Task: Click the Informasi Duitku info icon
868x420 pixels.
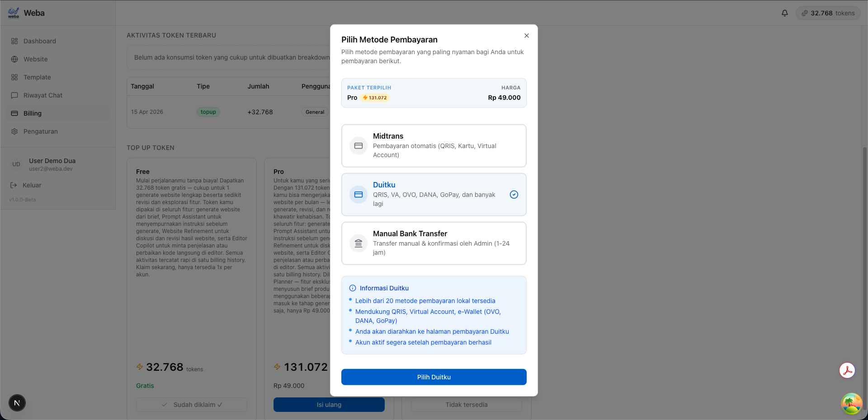Action: click(x=353, y=288)
